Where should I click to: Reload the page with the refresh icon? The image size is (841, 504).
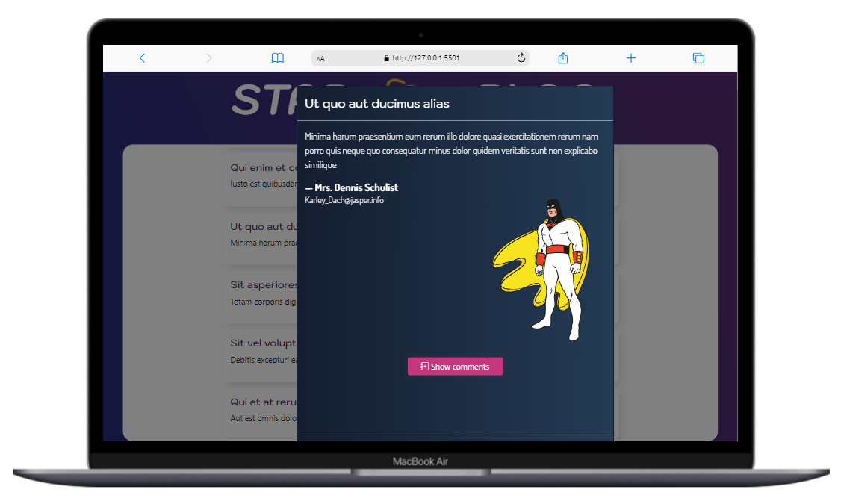click(x=521, y=58)
